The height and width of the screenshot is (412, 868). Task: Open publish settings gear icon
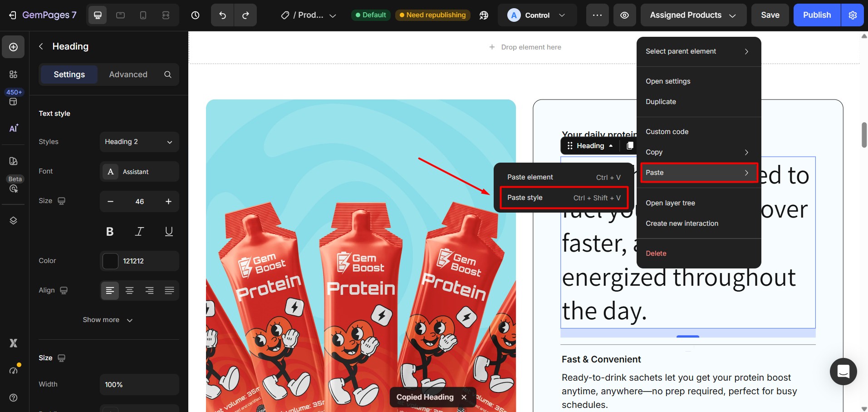(x=853, y=15)
